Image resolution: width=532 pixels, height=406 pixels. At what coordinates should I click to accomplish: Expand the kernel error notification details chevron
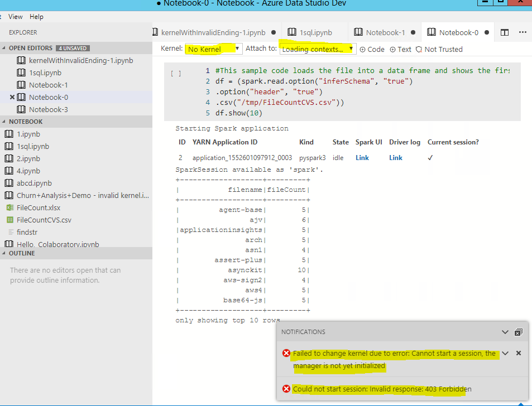(505, 353)
